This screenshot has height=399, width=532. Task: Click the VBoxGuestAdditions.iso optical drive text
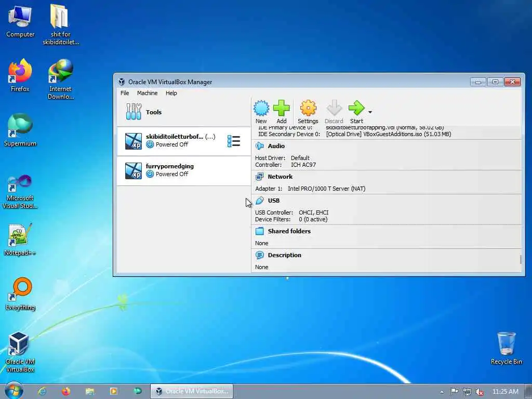(x=389, y=134)
